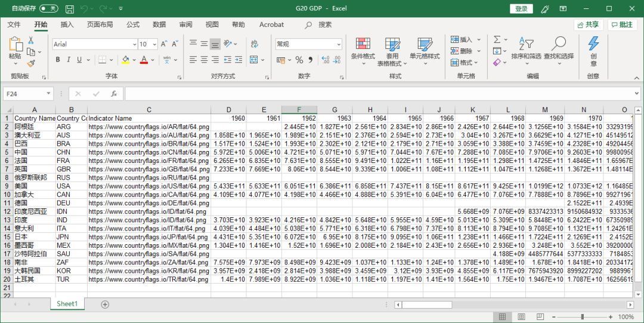
Task: Toggle the AutoSave switch off/on
Action: (48, 8)
